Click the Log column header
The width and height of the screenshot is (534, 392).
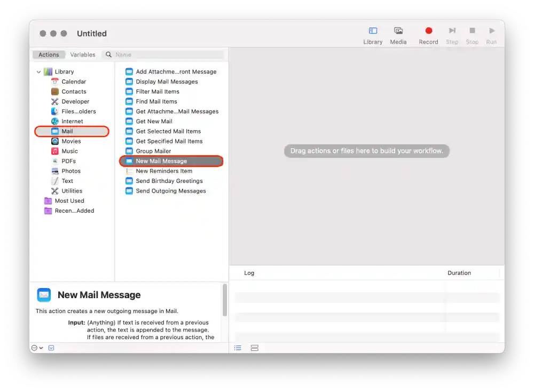coord(249,273)
